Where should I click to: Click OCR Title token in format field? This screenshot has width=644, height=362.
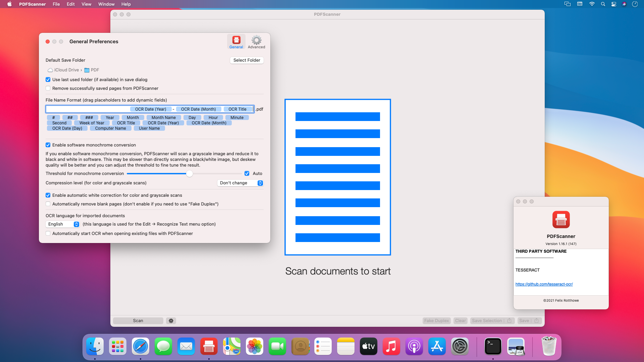[x=237, y=109]
